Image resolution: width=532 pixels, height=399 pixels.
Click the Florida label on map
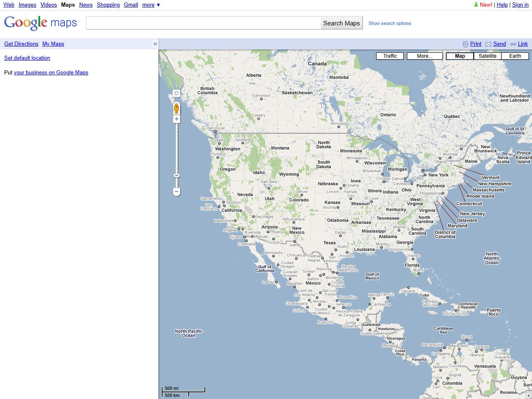click(412, 265)
